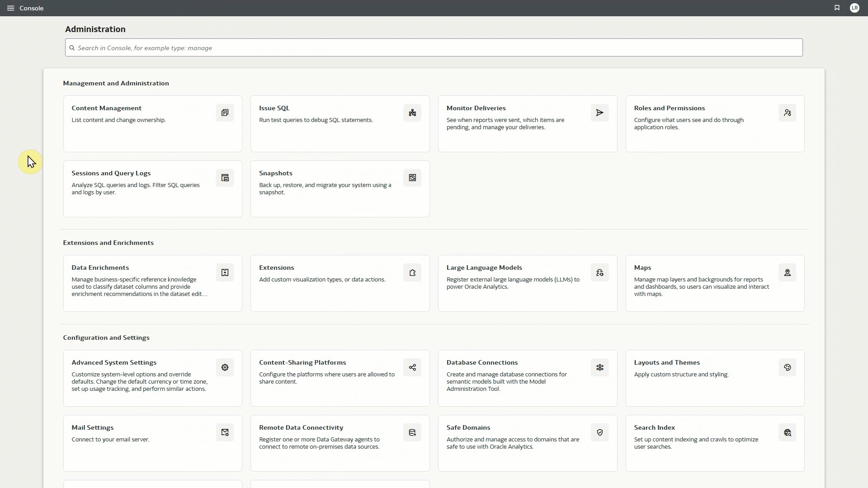The height and width of the screenshot is (488, 868).
Task: Click the Advanced System Settings gear icon
Action: [225, 367]
